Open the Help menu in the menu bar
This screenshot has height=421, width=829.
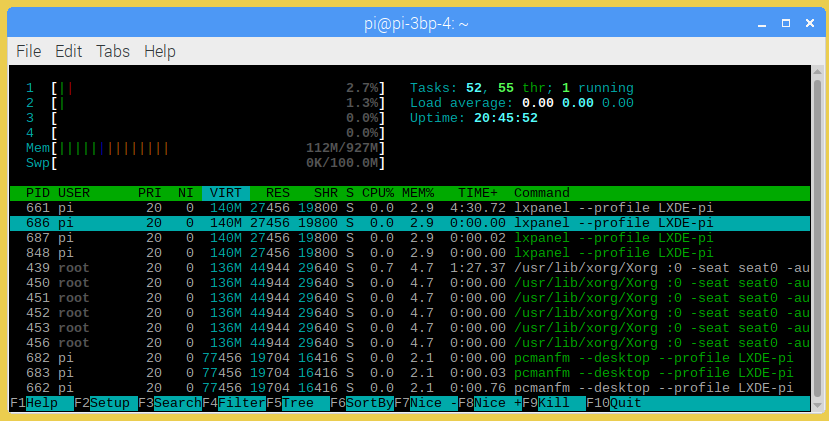(x=160, y=51)
